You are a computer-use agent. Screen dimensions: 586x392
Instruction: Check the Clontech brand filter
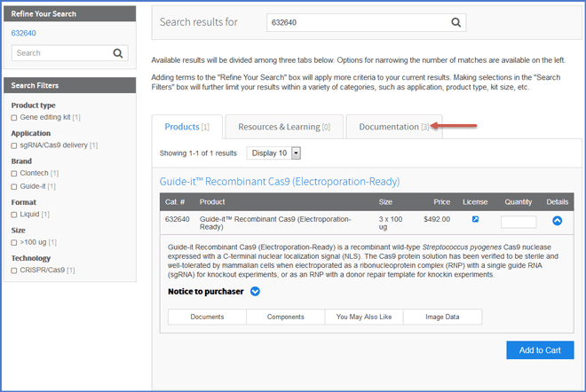click(14, 174)
